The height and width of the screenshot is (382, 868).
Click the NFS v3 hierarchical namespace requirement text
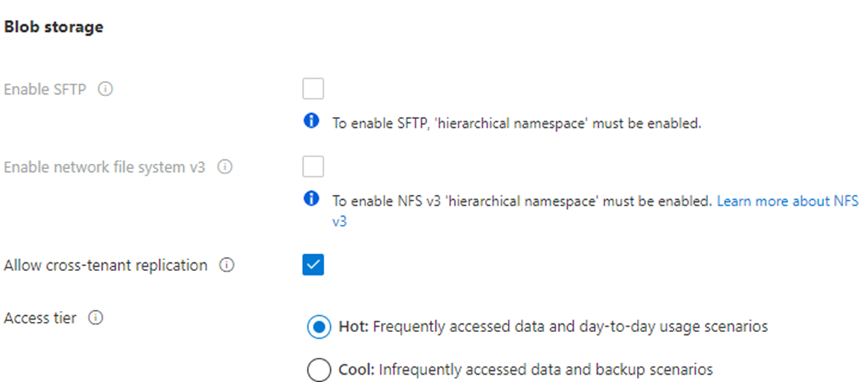point(522,201)
